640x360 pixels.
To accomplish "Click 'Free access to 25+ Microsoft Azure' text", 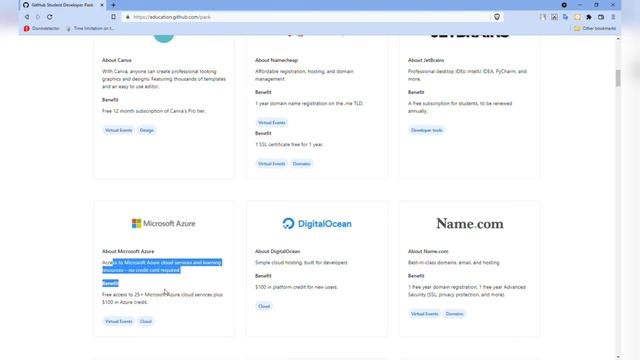I will click(162, 298).
